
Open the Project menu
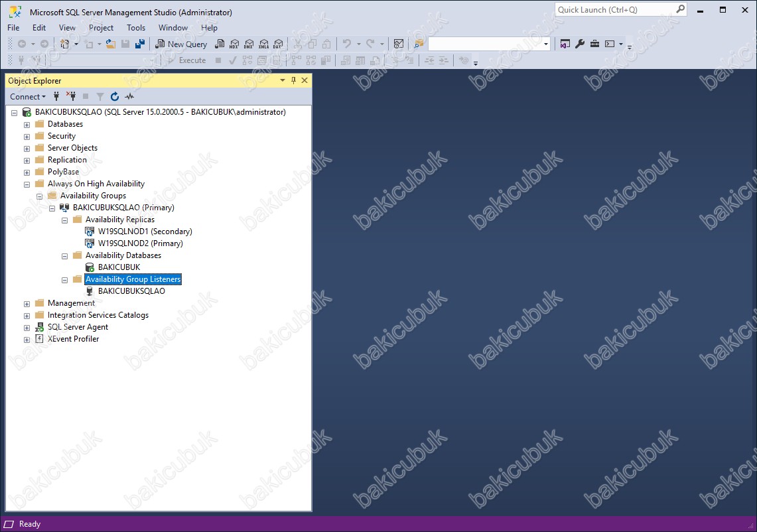101,27
